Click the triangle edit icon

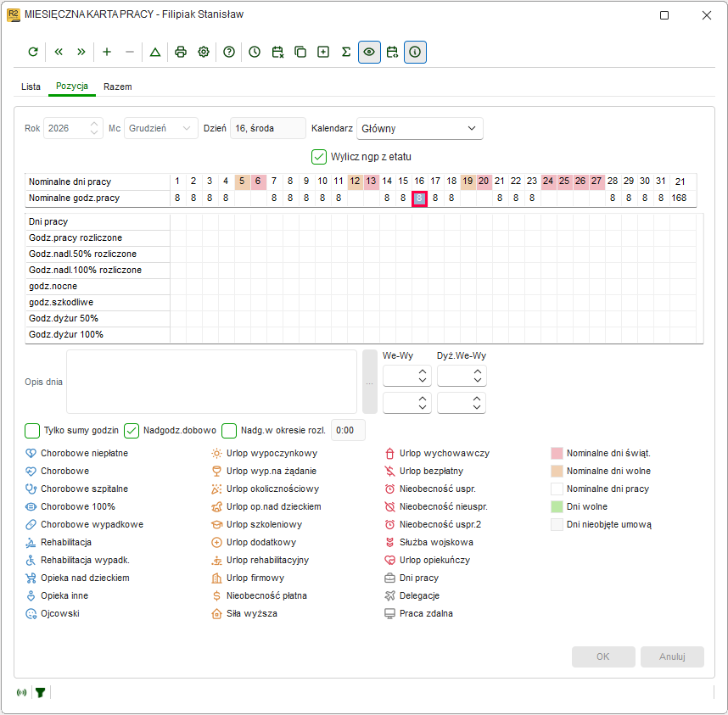point(155,52)
